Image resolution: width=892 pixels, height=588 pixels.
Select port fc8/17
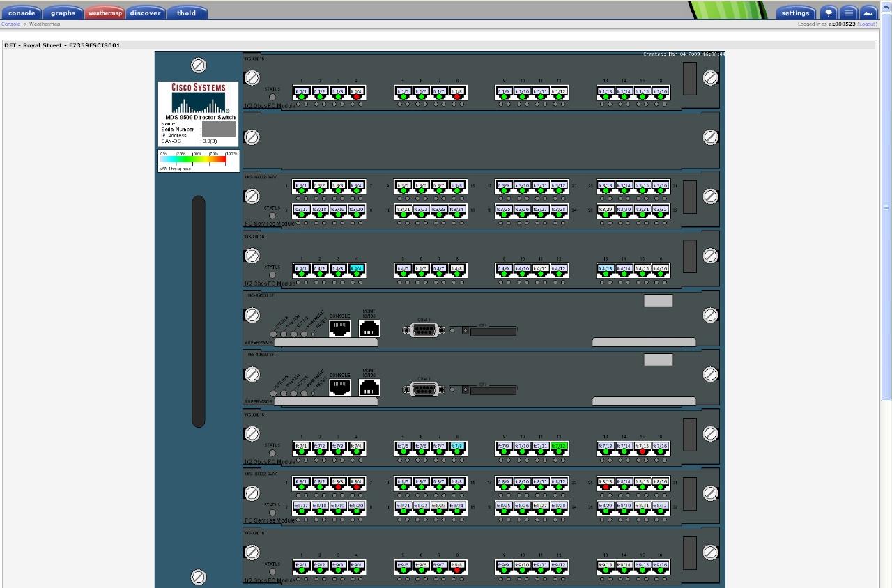point(302,507)
